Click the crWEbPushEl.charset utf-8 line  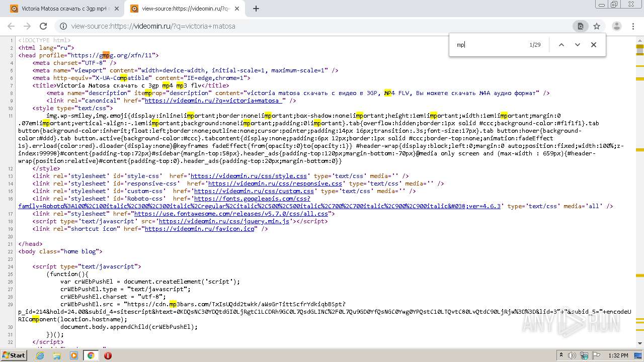tap(113, 297)
